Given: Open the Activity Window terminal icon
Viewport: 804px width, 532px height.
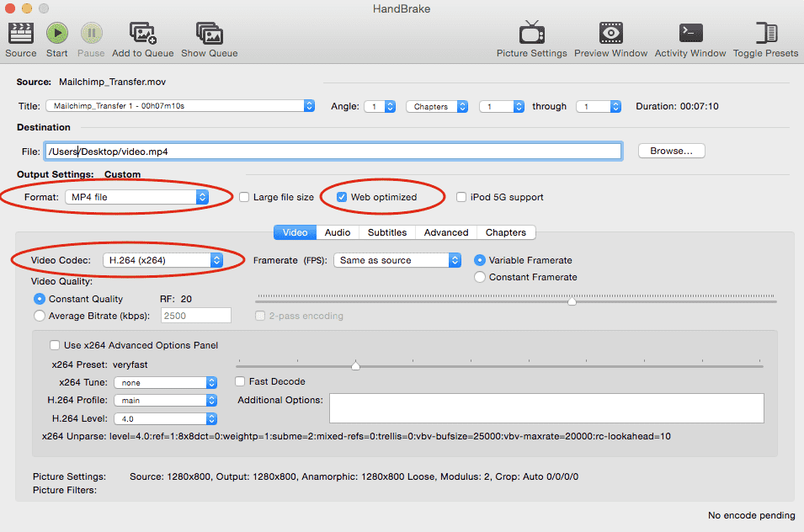Looking at the screenshot, I should click(690, 33).
